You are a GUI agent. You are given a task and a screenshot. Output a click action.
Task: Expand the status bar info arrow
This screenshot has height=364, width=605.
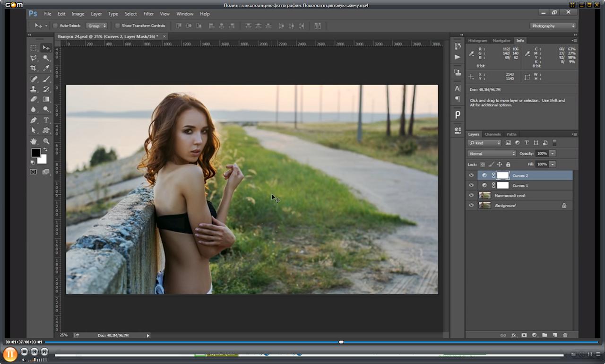(x=148, y=336)
